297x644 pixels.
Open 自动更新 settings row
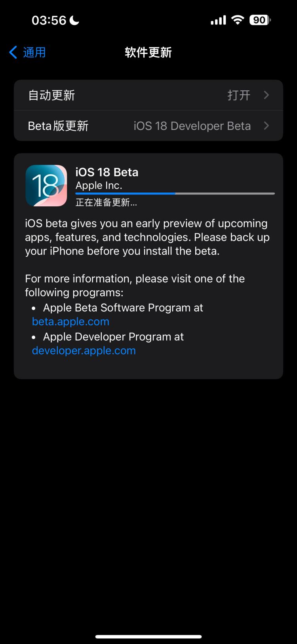148,95
